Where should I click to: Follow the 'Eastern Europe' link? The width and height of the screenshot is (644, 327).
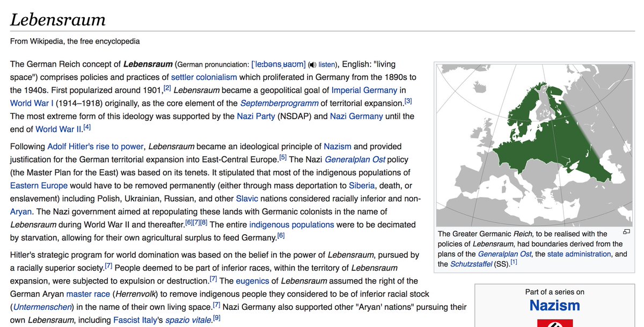pos(39,185)
